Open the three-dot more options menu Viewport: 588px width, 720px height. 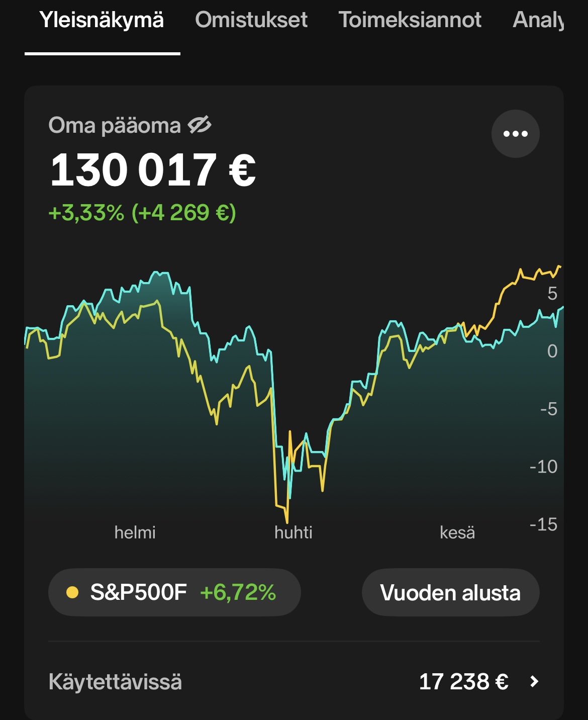(515, 134)
